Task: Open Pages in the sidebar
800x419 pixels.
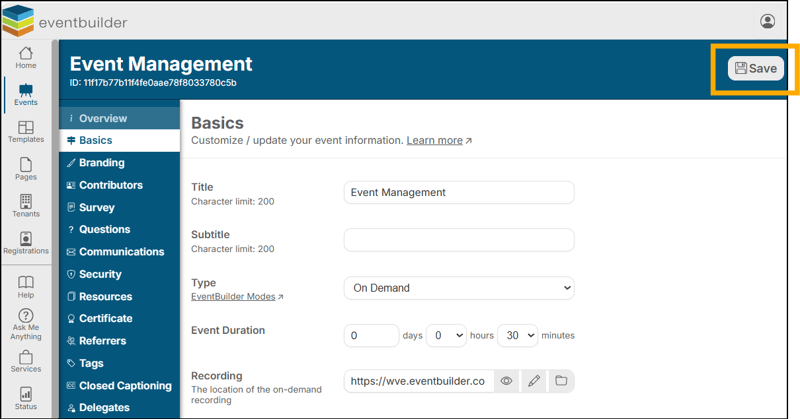Action: [x=26, y=169]
